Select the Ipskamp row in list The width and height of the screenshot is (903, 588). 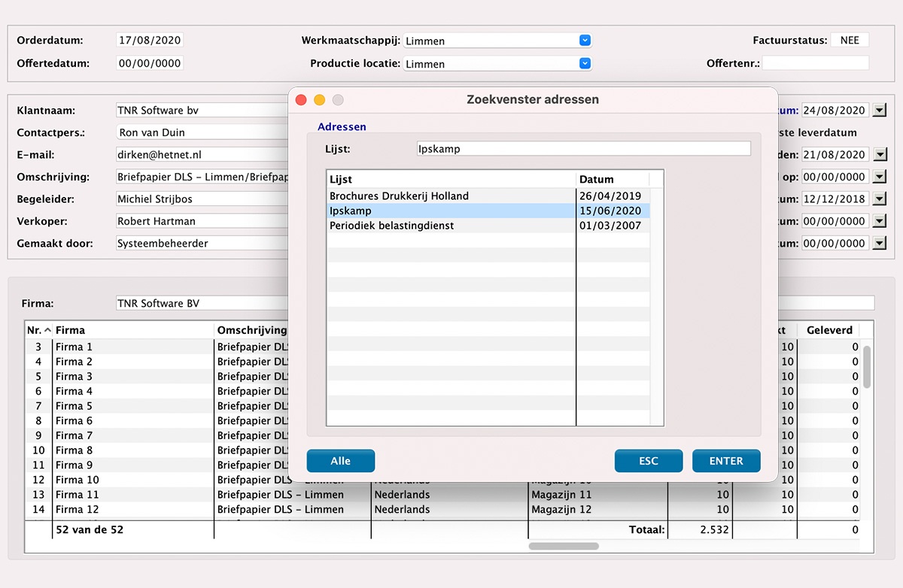(488, 211)
